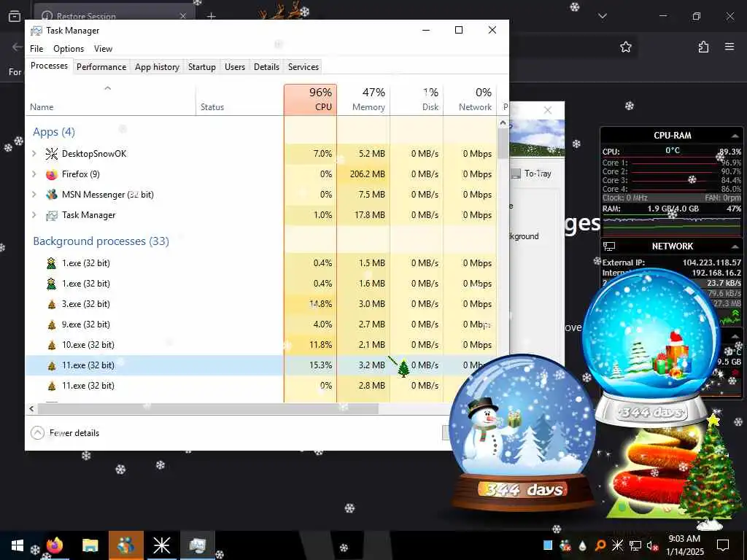Open the Firefox extensions puzzle icon

(x=703, y=47)
